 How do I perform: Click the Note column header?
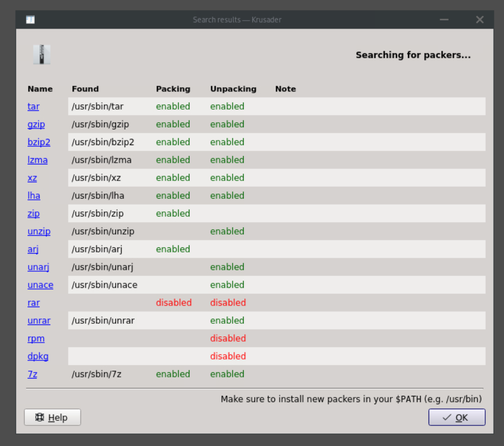[285, 89]
